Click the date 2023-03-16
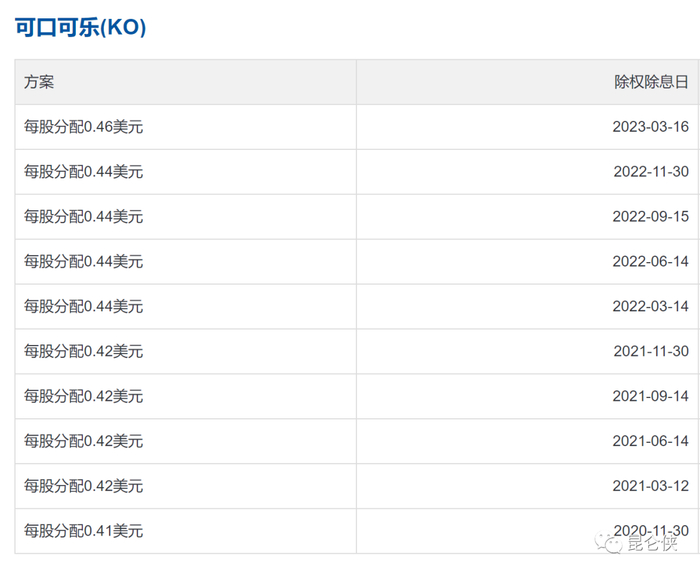This screenshot has height=574, width=700. (x=650, y=127)
